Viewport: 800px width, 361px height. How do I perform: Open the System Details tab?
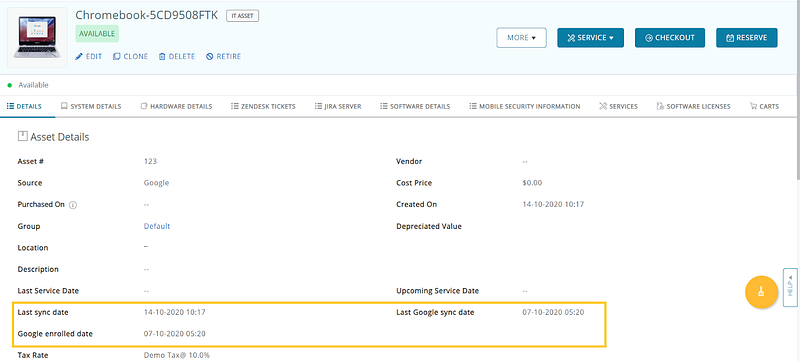[91, 107]
